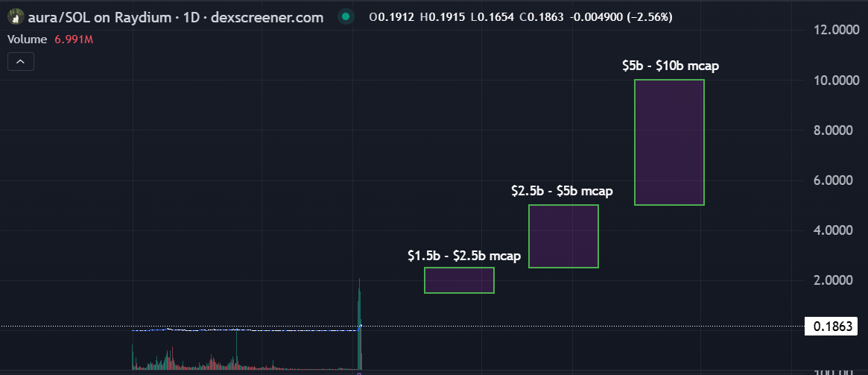
Task: Click the change value −0.004900 (−2.56%)
Action: [621, 17]
